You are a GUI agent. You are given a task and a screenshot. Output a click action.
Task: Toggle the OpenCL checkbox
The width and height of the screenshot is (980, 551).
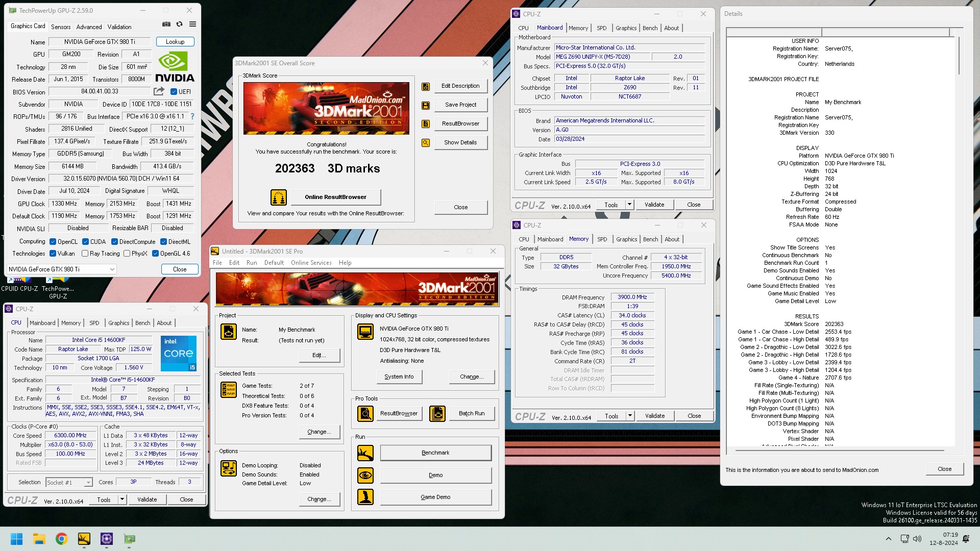click(x=53, y=242)
